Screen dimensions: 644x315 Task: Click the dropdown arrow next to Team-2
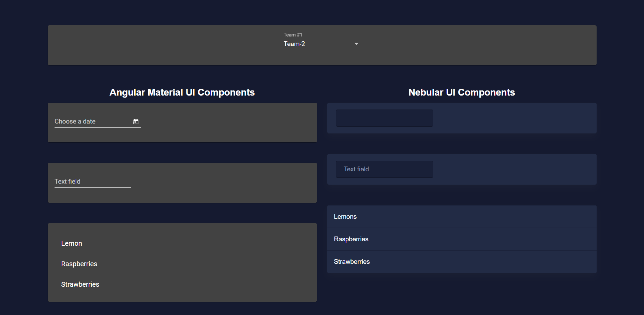356,44
